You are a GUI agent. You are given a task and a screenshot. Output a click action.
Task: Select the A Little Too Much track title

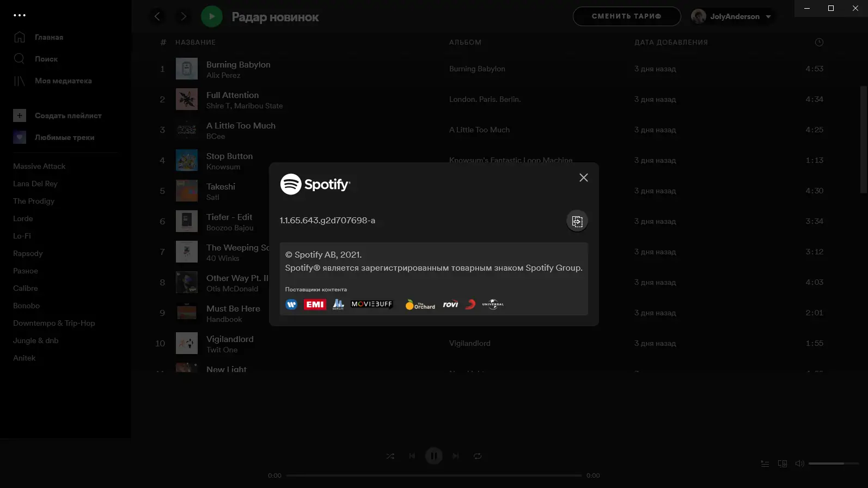(241, 125)
